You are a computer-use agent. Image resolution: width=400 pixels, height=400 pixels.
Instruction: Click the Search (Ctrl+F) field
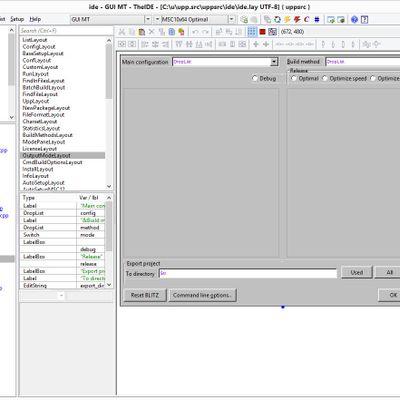(x=66, y=31)
